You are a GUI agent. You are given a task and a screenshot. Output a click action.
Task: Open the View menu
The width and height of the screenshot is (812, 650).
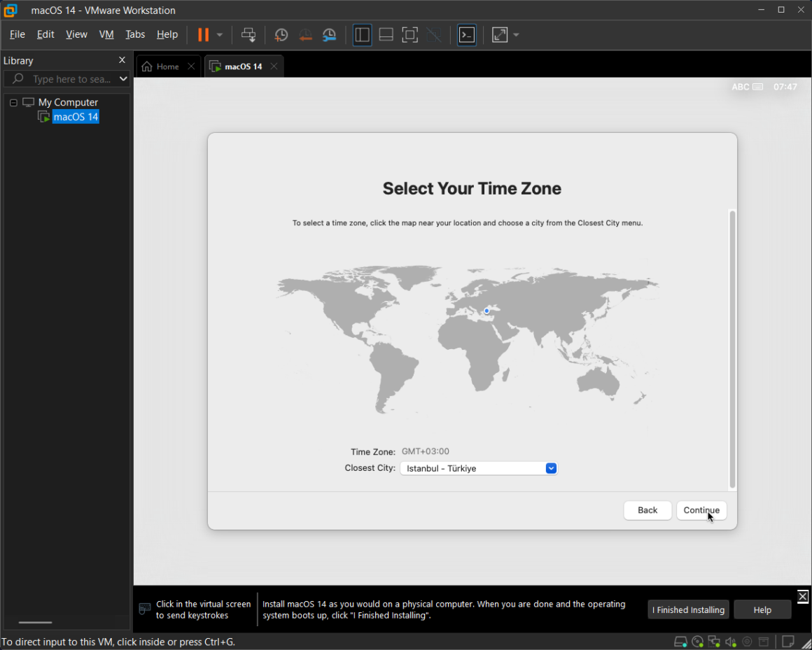76,34
